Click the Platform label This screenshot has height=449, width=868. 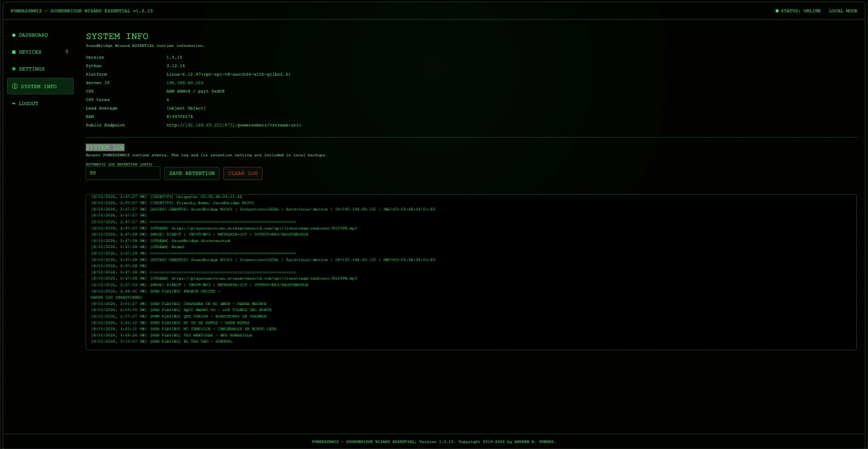[x=96, y=74]
